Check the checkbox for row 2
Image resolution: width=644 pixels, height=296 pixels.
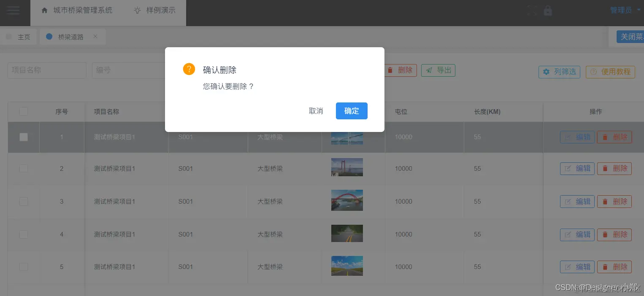pos(23,168)
